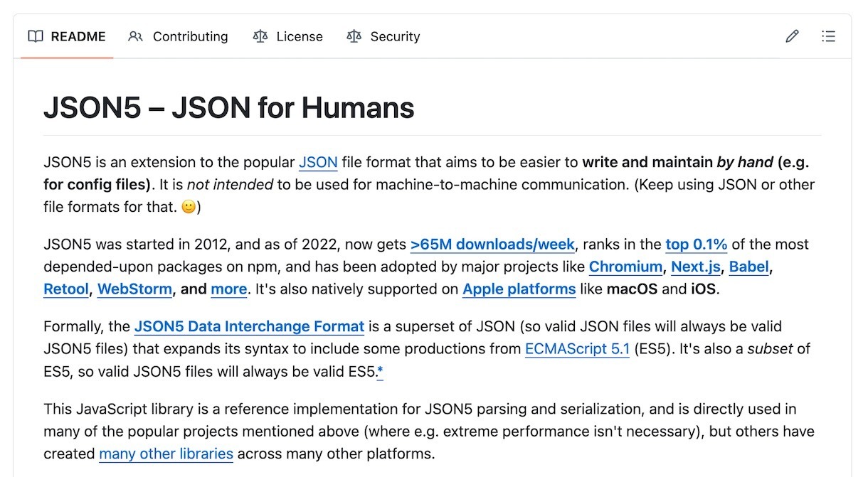This screenshot has height=477, width=868.
Task: Open JSON5 Data Interchange Format link
Action: pyautogui.click(x=249, y=327)
